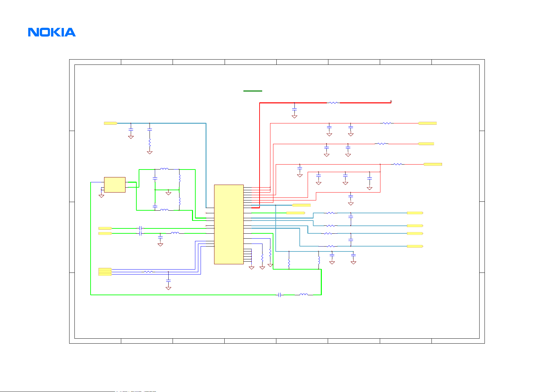Select the inductor on the green line left of the IC
Screen dimensions: 555x392
pos(175,233)
